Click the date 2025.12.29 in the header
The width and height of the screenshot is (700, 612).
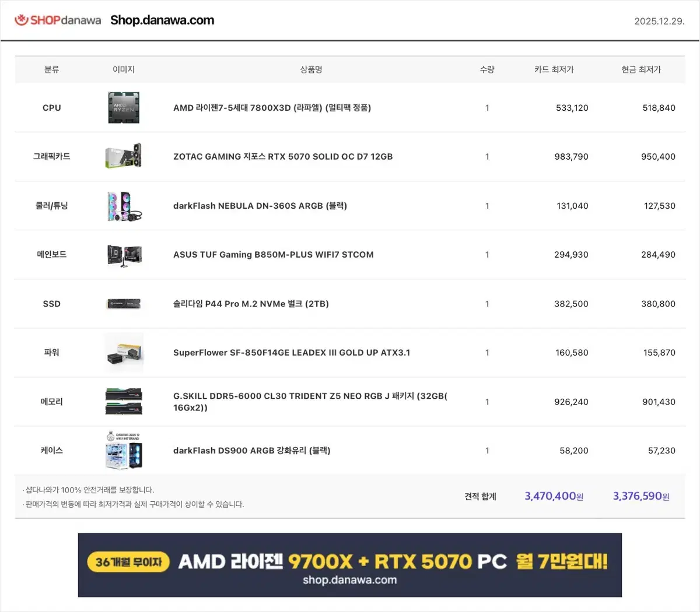point(659,19)
